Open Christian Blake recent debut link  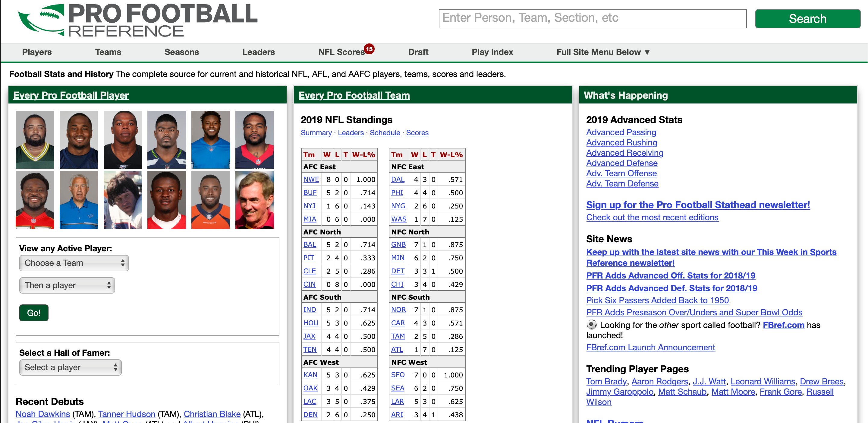(x=212, y=414)
